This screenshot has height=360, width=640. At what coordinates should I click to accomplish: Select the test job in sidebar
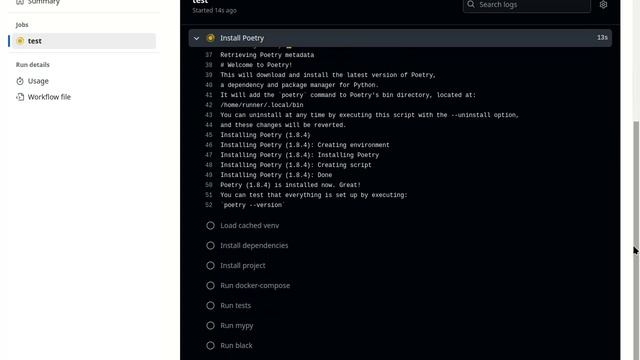tap(84, 41)
